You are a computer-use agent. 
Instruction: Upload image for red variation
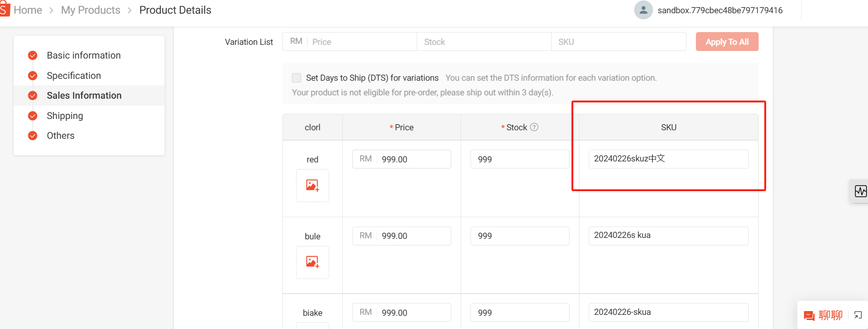click(313, 186)
